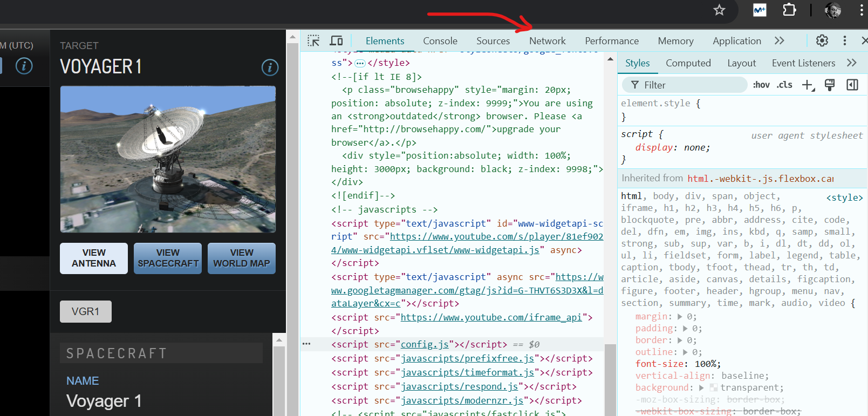Toggle the :hov element state panel

pyautogui.click(x=761, y=85)
